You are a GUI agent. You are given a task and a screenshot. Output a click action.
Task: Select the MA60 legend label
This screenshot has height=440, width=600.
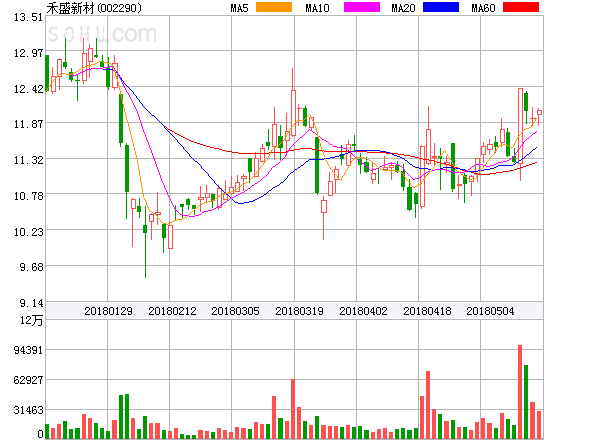coord(483,8)
